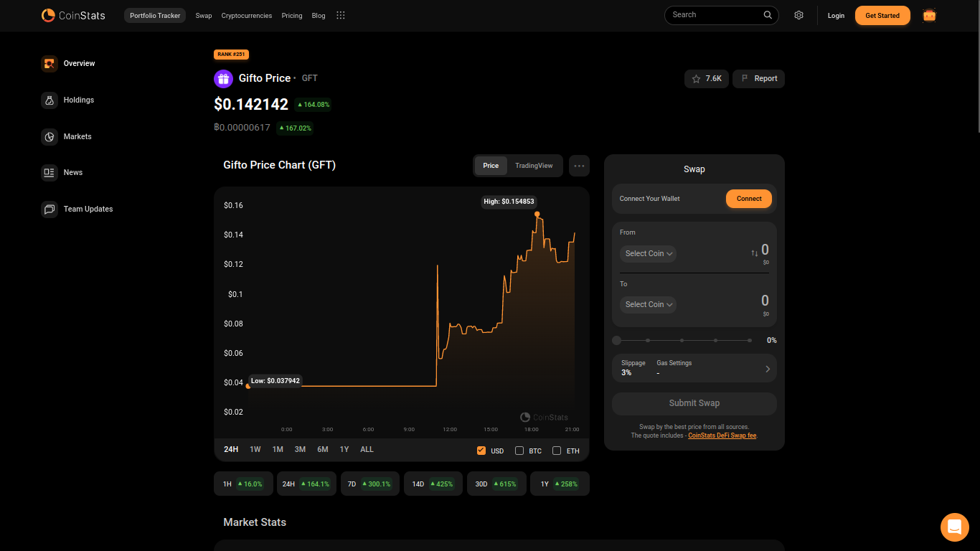Expand the To Select Coin dropdown
The height and width of the screenshot is (551, 980).
[x=648, y=305]
